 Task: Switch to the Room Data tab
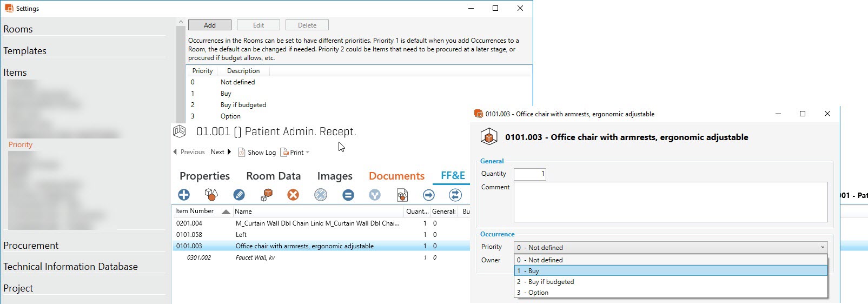(x=273, y=176)
